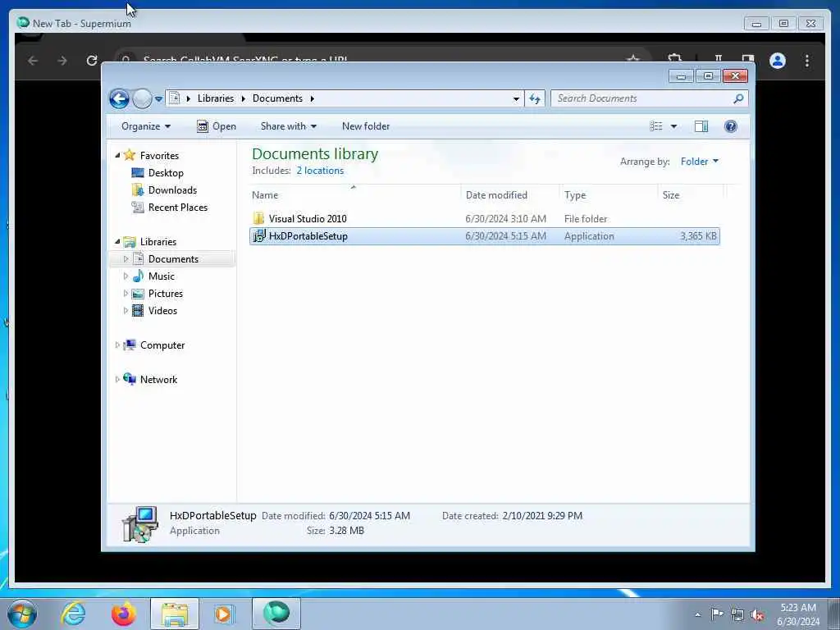Open Supermium three-dot menu

pos(807,61)
